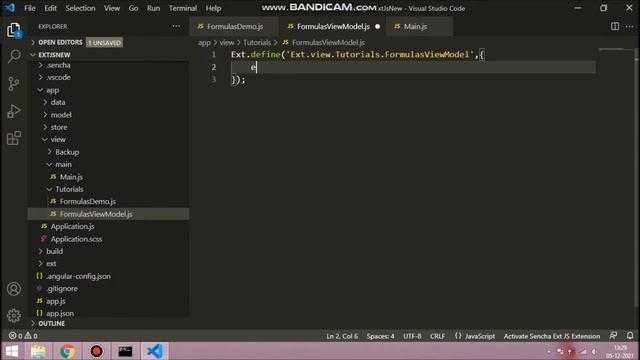Click the unsaved dot on FormulasViewModel.js tab
Image resolution: width=640 pixels, height=360 pixels.
[377, 27]
